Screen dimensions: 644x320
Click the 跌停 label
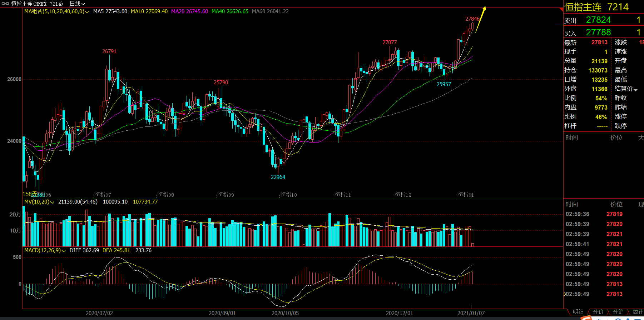(x=621, y=126)
